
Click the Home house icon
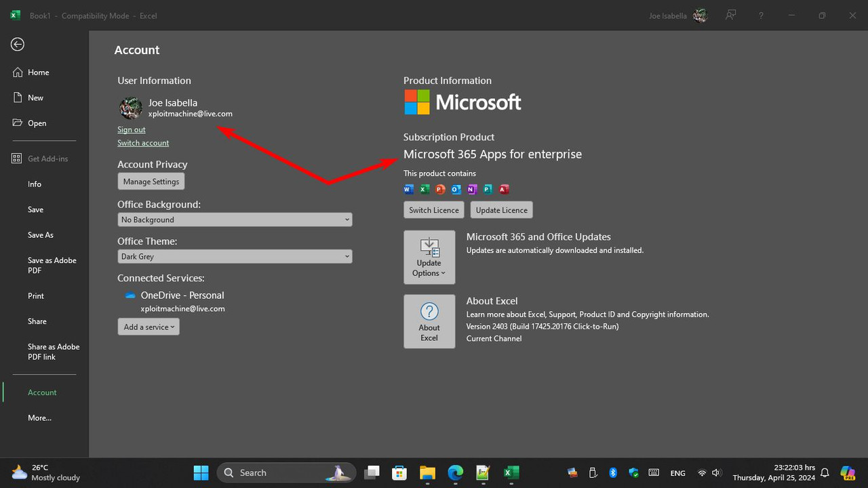pos(18,72)
